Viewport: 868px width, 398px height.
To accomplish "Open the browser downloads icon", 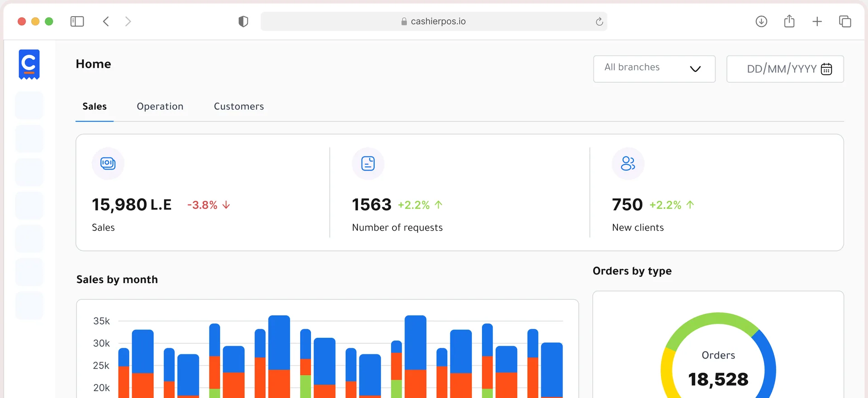I will tap(761, 21).
